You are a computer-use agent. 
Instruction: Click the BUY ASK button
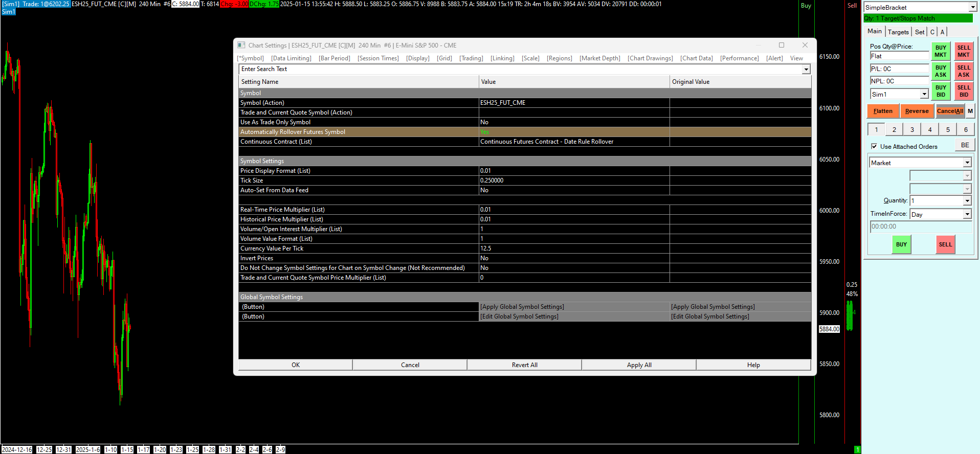point(941,71)
